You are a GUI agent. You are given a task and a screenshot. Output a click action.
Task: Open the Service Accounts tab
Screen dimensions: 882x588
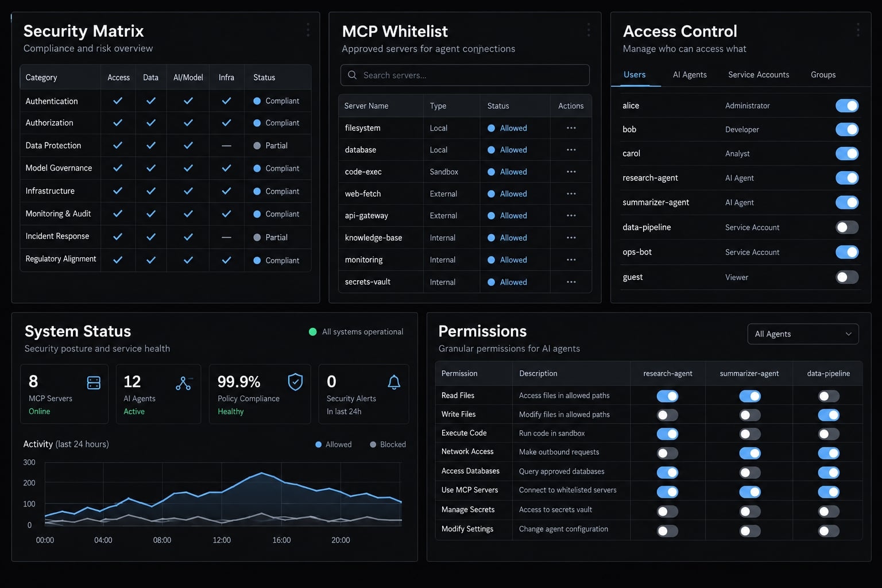[759, 75]
